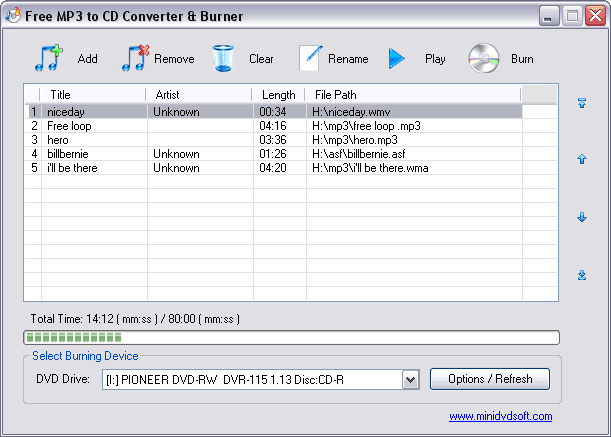Click length 04:16 of Free loop
The image size is (611, 437).
click(x=273, y=126)
